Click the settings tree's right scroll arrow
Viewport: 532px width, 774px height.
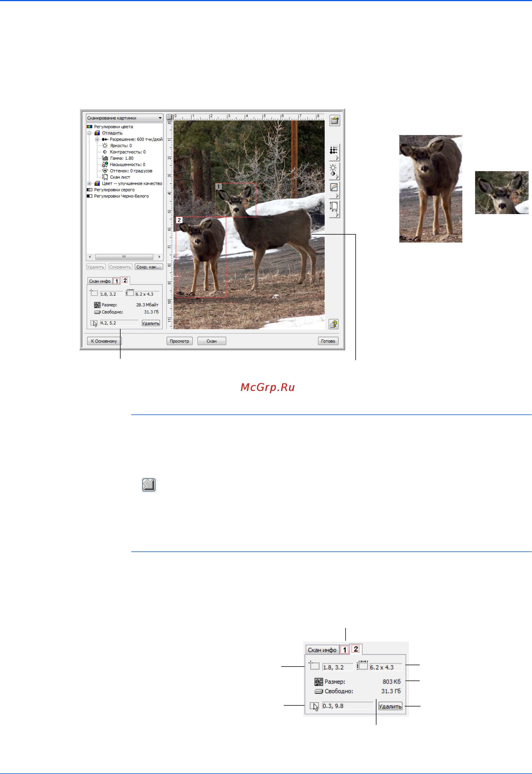159,257
